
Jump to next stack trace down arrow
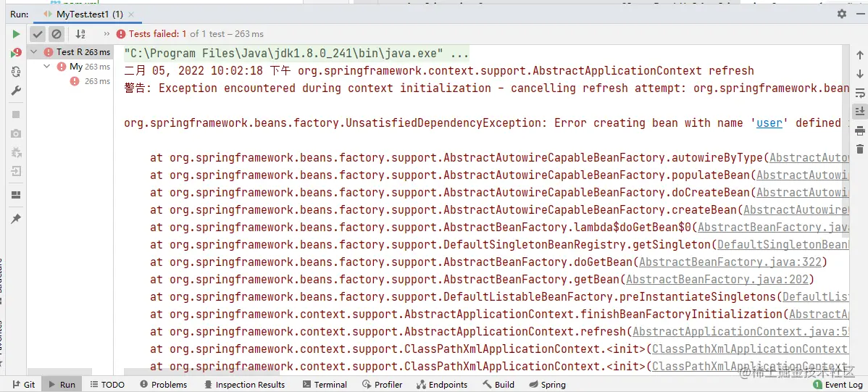click(x=860, y=74)
